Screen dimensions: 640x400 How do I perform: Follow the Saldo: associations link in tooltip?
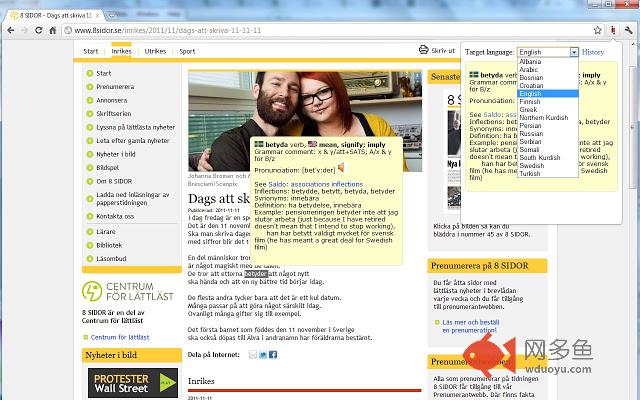pos(299,184)
